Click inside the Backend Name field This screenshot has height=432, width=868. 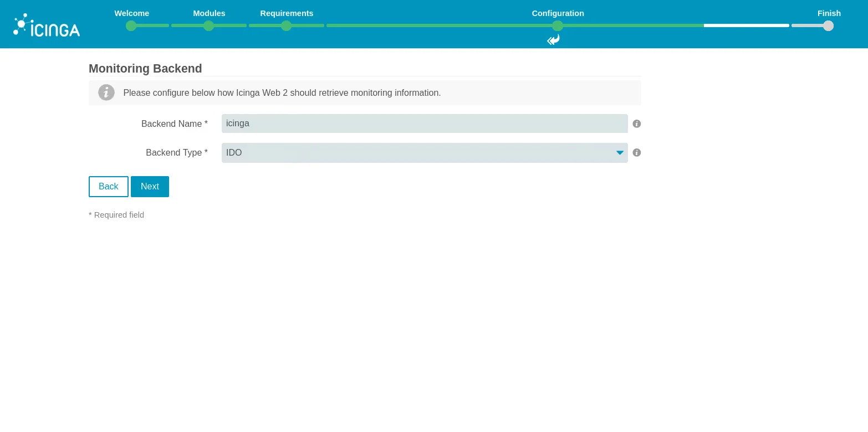click(x=425, y=124)
